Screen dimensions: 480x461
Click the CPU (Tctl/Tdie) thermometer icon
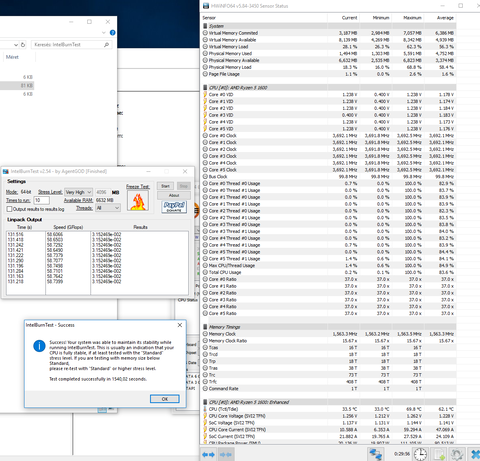[x=205, y=409]
